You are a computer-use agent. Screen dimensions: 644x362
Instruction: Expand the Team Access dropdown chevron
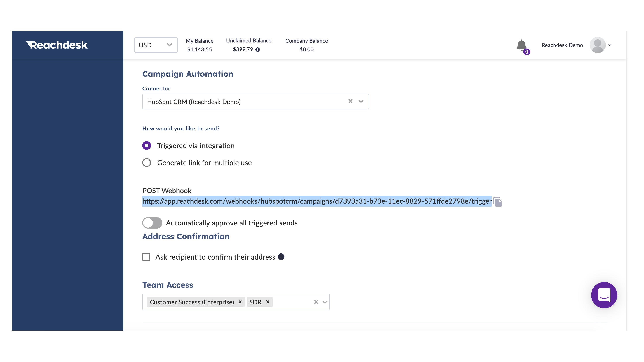[325, 302]
